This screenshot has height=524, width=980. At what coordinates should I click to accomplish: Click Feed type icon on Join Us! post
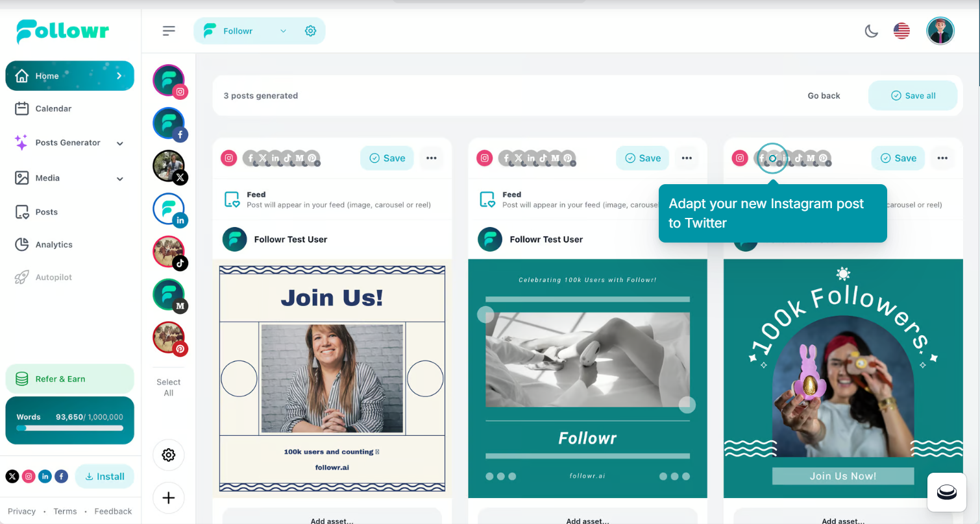pos(232,200)
